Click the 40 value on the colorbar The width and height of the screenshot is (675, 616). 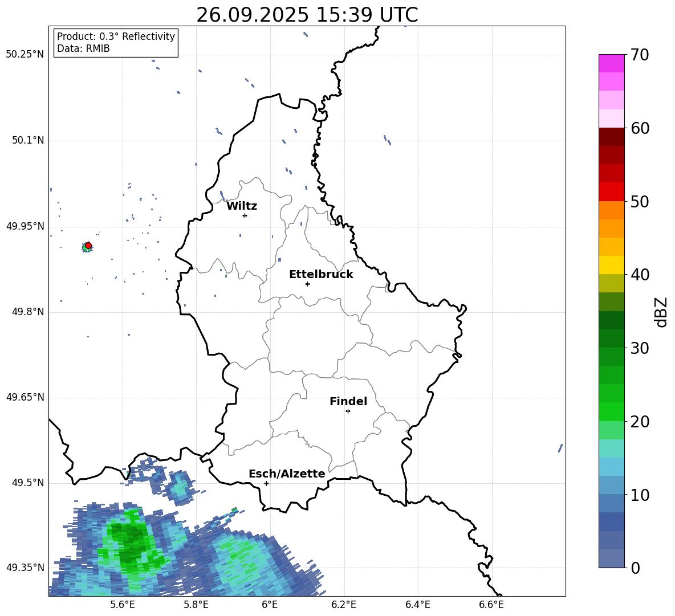(x=640, y=275)
